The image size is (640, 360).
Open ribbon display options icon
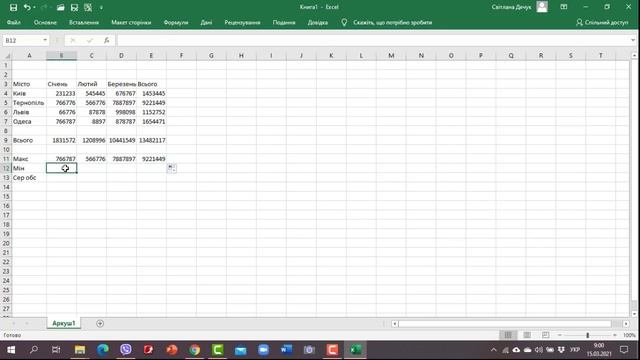tap(564, 7)
